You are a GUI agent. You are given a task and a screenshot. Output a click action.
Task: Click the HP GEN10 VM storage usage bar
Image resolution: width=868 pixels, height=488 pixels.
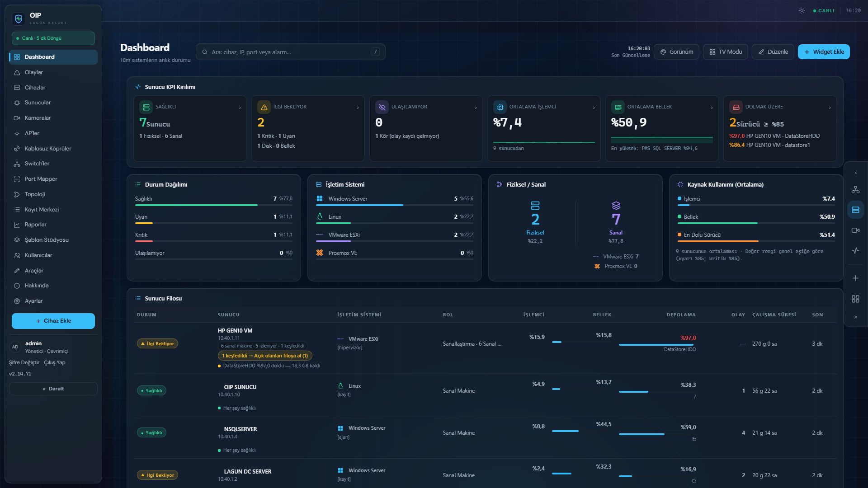coord(657,345)
